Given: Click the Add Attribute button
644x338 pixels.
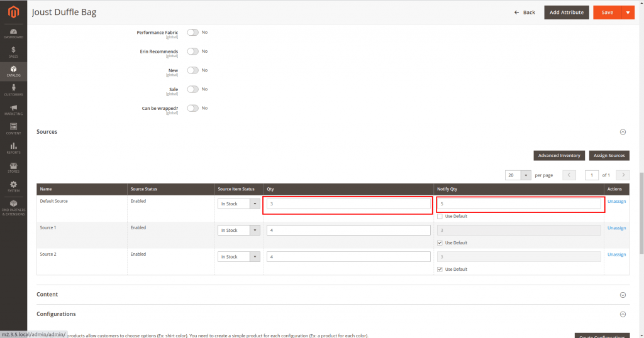Looking at the screenshot, I should click(x=566, y=13).
